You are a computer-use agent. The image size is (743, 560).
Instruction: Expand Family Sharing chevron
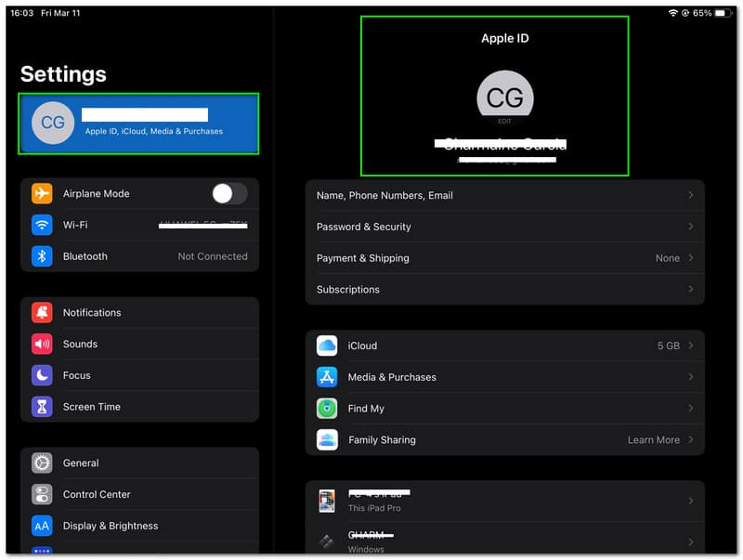691,439
